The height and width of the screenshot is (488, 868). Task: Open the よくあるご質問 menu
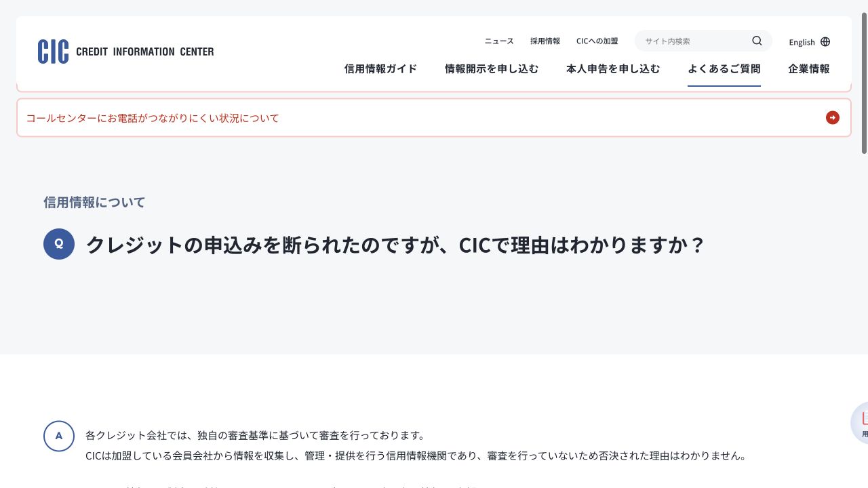click(x=724, y=68)
